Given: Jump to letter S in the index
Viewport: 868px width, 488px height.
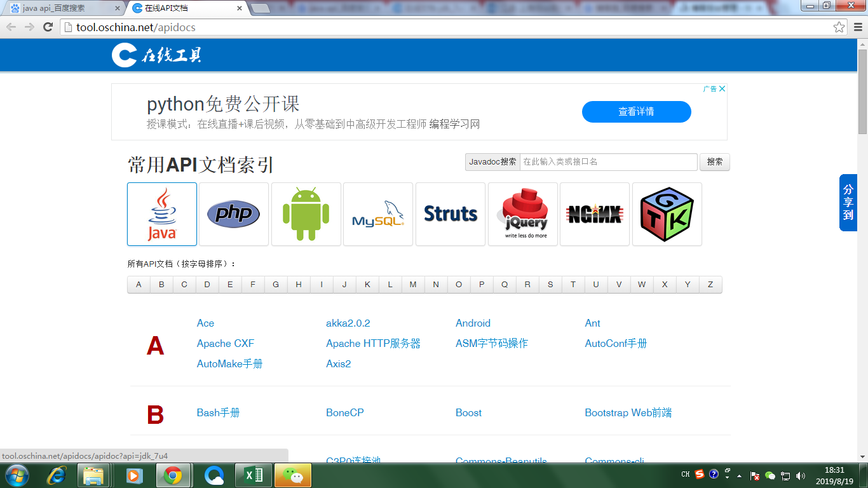Looking at the screenshot, I should [x=550, y=284].
